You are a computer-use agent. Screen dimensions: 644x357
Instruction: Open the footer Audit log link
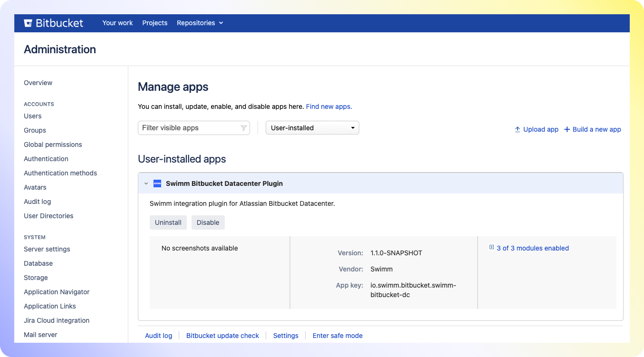pos(159,336)
